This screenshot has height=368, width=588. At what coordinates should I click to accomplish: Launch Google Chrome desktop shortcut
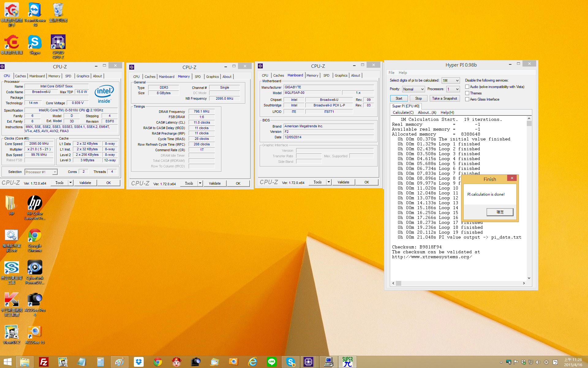pyautogui.click(x=35, y=240)
